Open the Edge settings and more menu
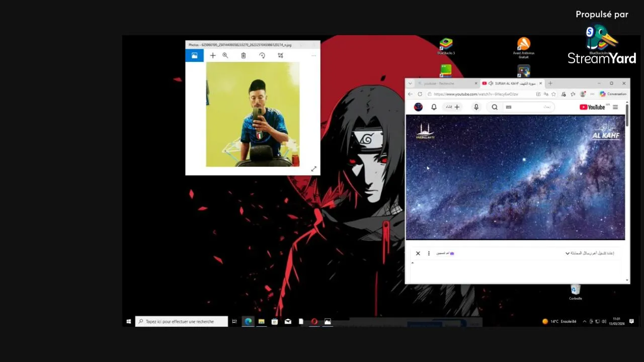Viewport: 644px width, 362px height. tap(592, 94)
